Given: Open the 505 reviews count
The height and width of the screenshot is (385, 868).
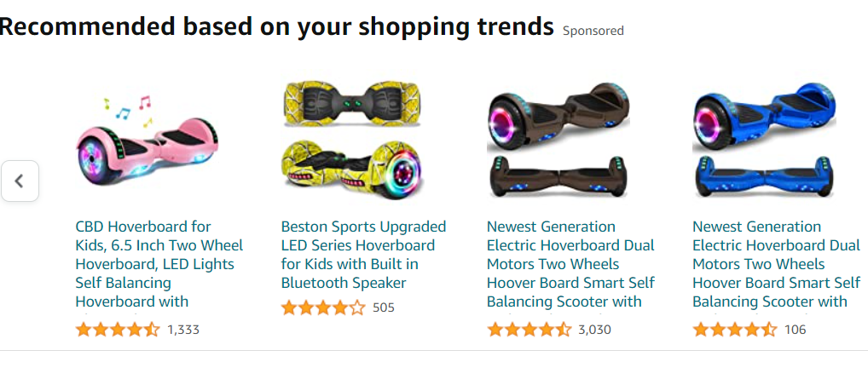Looking at the screenshot, I should (384, 307).
